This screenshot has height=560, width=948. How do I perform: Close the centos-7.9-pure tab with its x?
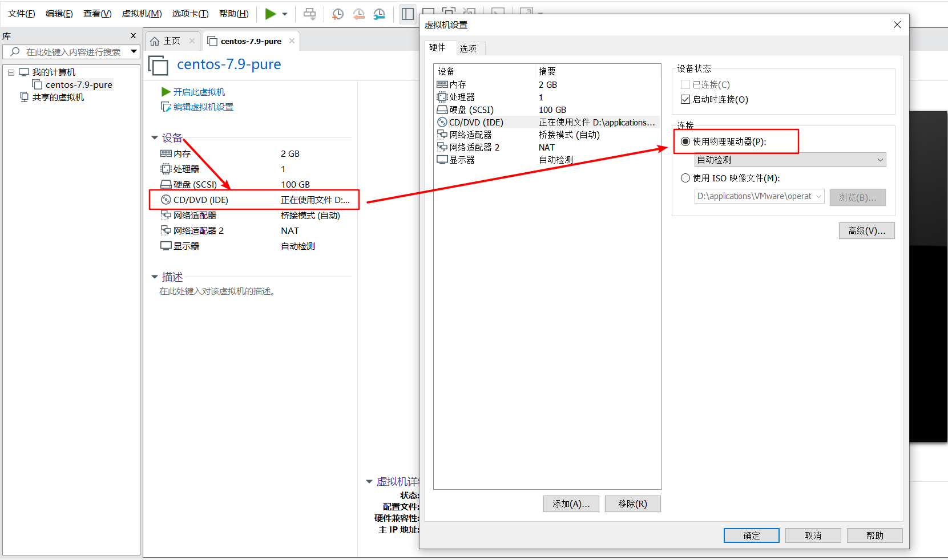(x=292, y=41)
